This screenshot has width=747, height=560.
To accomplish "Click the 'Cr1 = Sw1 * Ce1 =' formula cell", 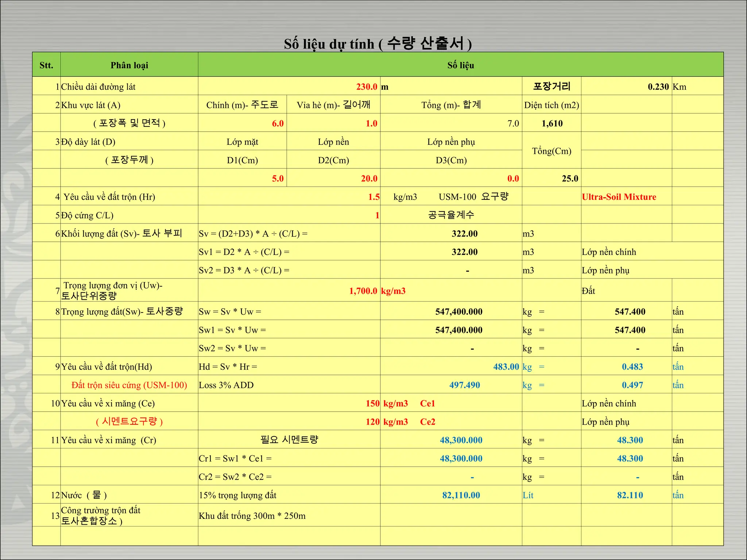I will coord(235,459).
